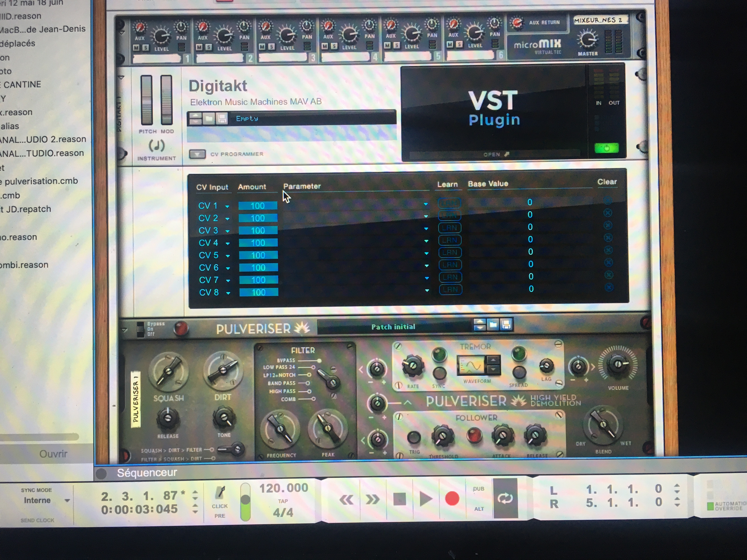Click the 4/4 time signature display
747x560 pixels.
click(283, 512)
